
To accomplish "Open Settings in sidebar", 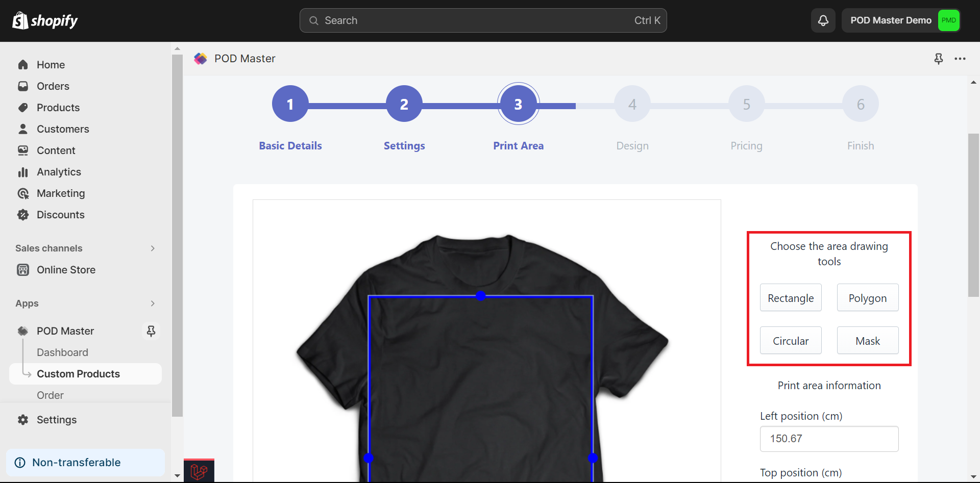I will click(x=57, y=420).
